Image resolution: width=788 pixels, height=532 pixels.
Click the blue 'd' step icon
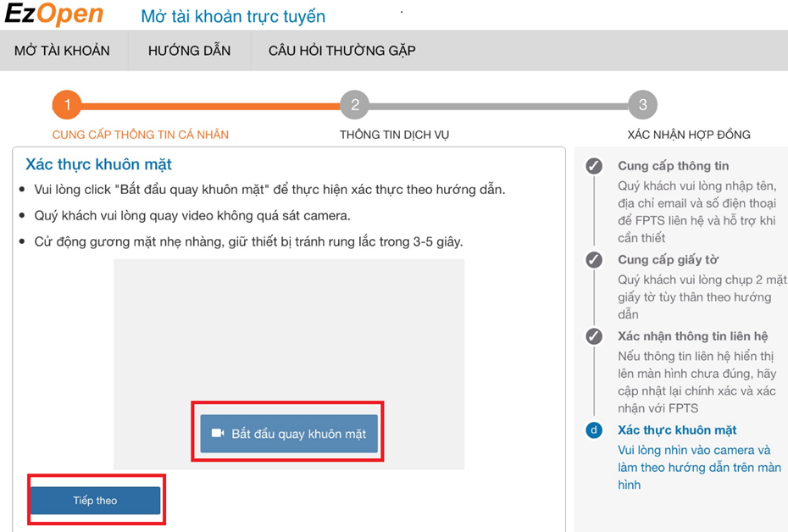[594, 430]
